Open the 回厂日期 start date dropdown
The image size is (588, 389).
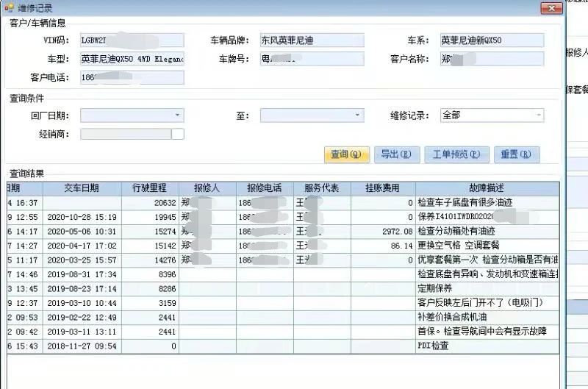click(x=177, y=115)
